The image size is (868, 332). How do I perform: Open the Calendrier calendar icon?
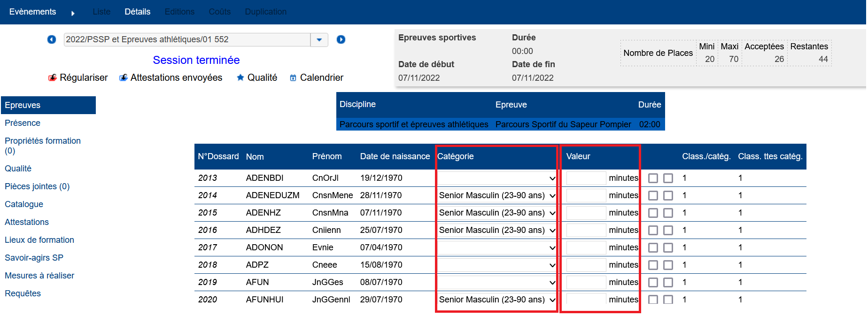[x=293, y=78]
